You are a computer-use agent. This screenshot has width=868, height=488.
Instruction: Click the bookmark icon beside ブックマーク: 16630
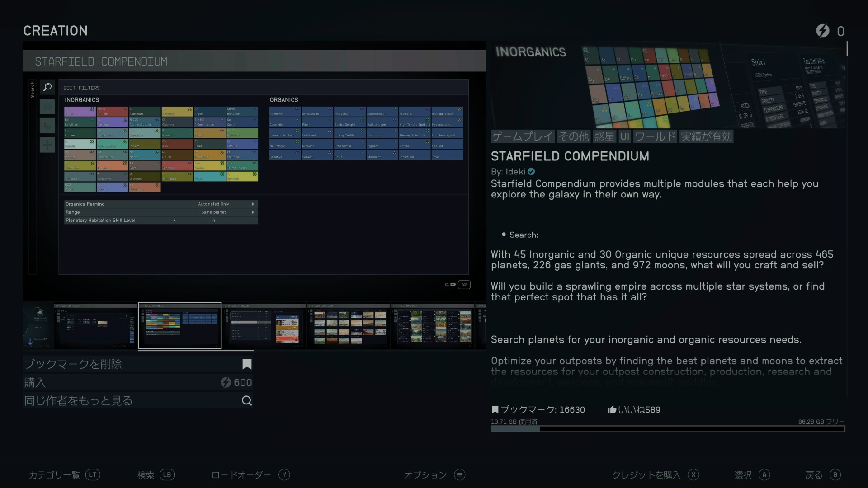(x=495, y=410)
